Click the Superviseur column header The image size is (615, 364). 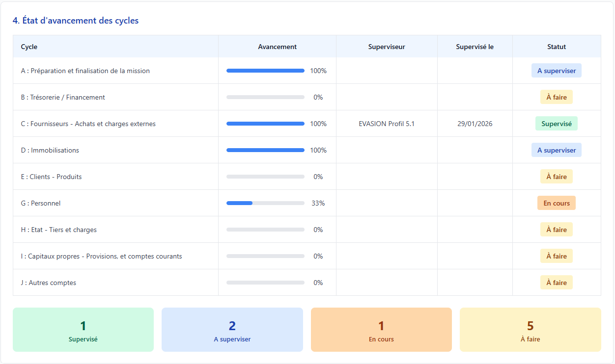tap(387, 47)
